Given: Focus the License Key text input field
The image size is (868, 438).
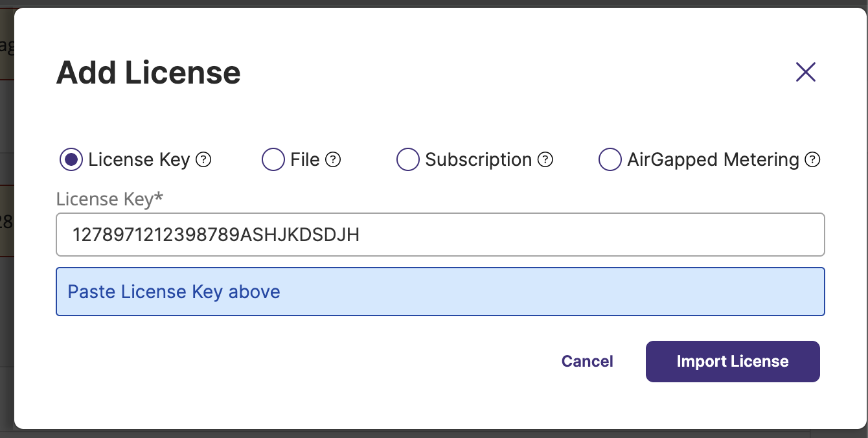Looking at the screenshot, I should (x=440, y=235).
